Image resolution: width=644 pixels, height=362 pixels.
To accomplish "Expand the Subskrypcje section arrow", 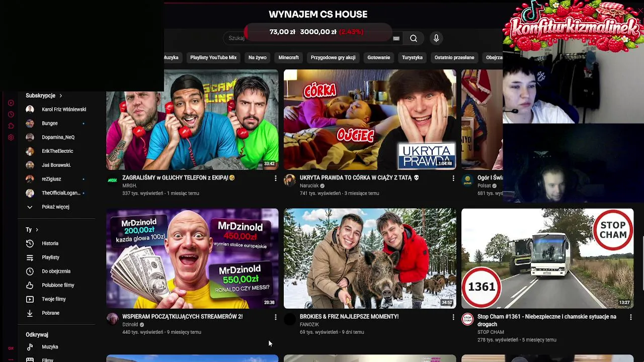I will click(60, 96).
